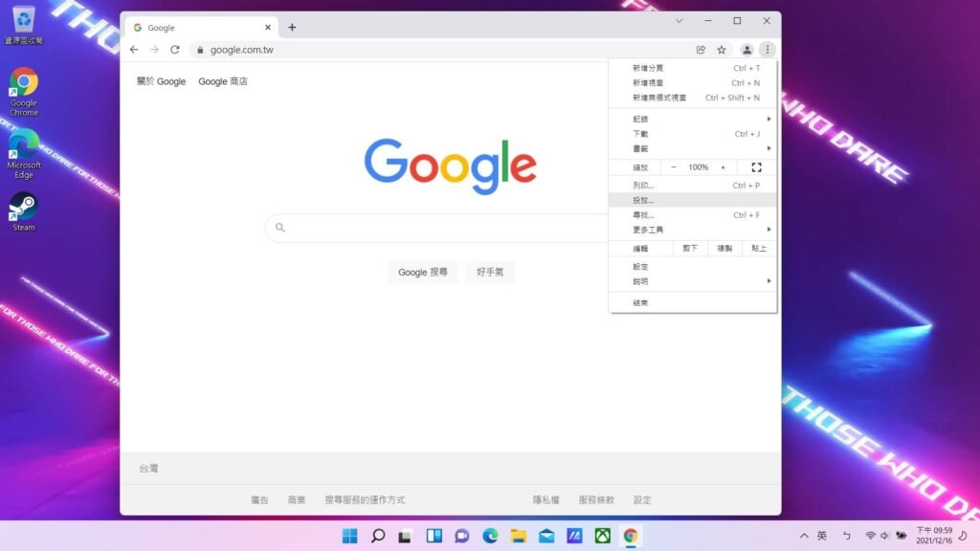Click the Chrome icon on the taskbar
The image size is (980, 551).
point(630,536)
